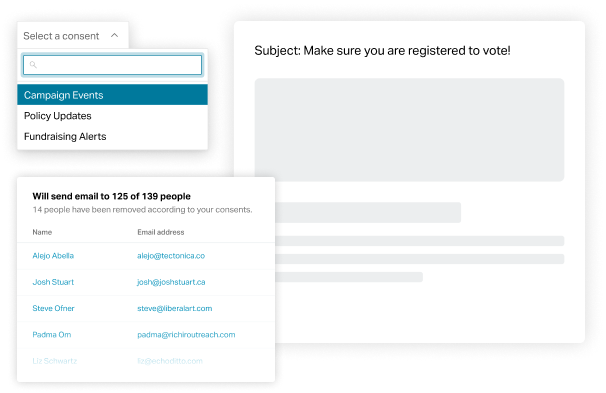This screenshot has width=606, height=393.
Task: Open Padma Om's contact link
Action: [52, 334]
